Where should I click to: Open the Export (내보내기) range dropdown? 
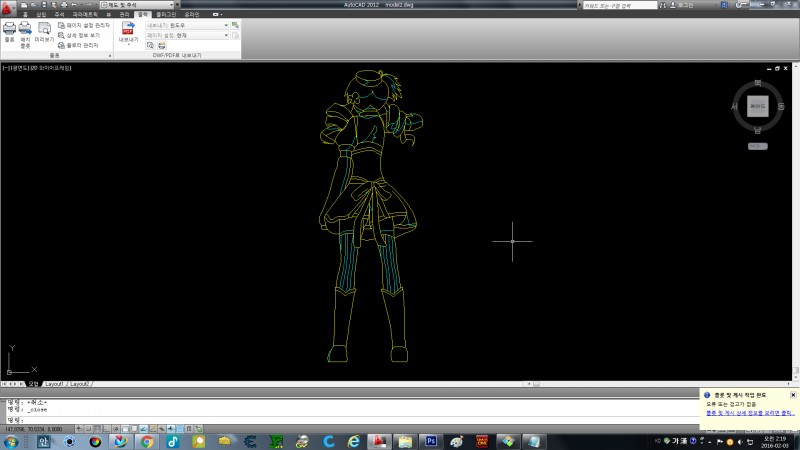pyautogui.click(x=226, y=25)
